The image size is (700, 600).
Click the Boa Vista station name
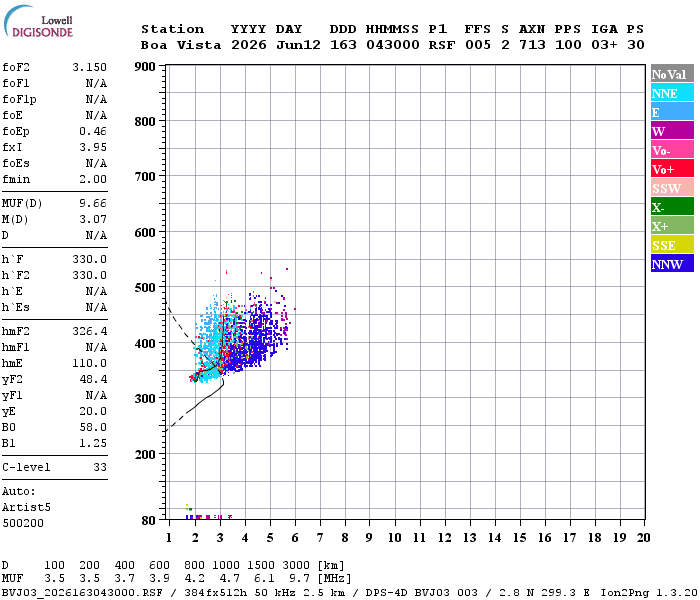coord(181,45)
